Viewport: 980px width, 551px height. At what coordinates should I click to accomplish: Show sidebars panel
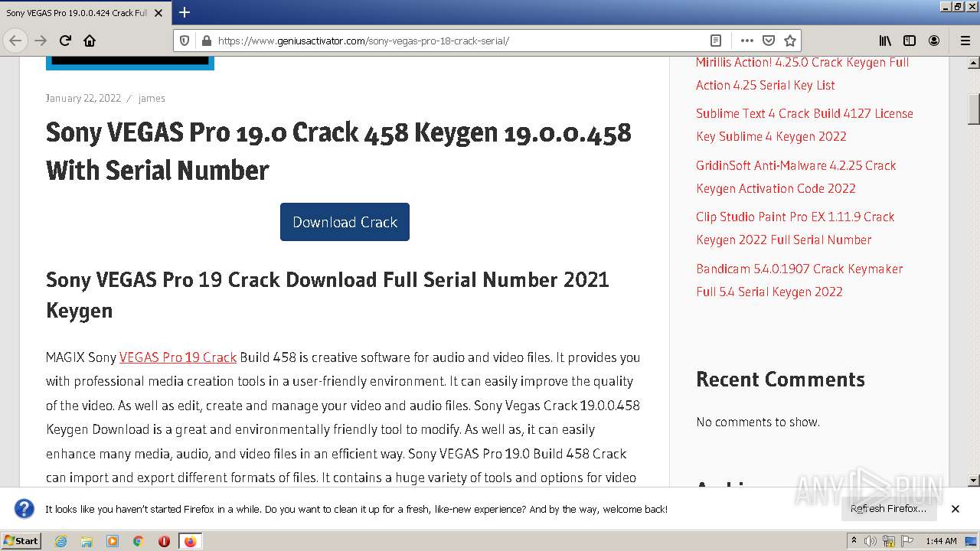point(910,41)
